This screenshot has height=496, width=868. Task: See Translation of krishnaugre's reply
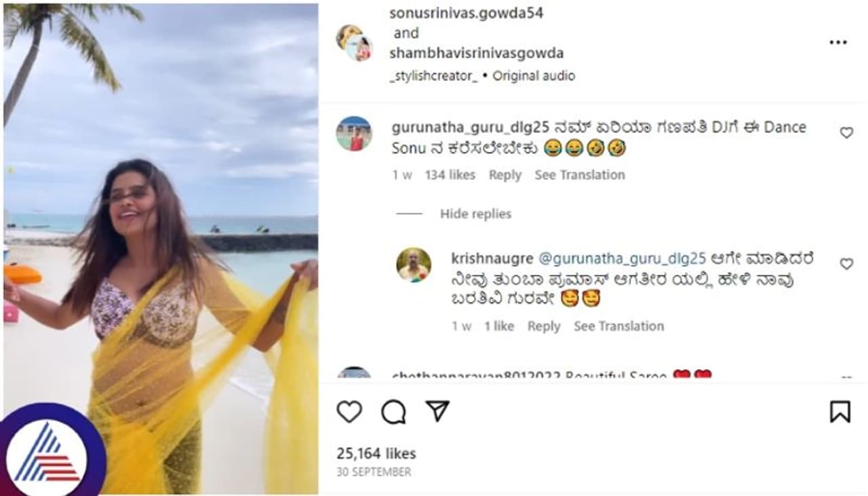coord(618,326)
